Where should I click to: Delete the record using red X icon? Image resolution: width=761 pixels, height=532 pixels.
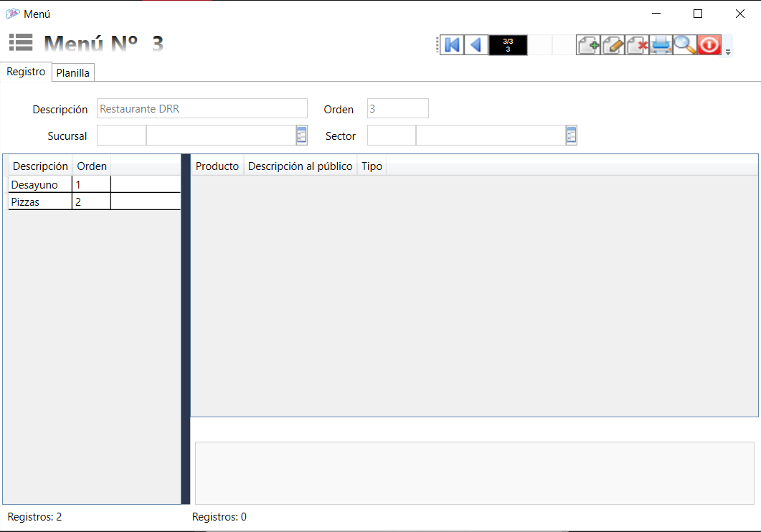638,45
